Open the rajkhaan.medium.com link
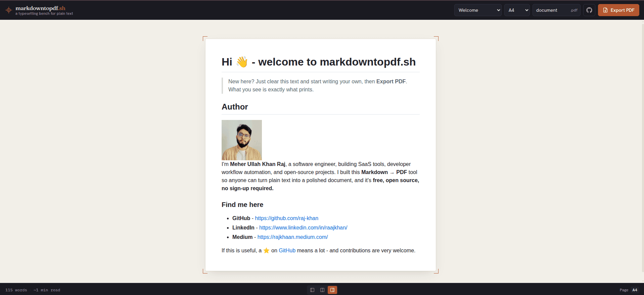This screenshot has width=644, height=295. click(292, 237)
